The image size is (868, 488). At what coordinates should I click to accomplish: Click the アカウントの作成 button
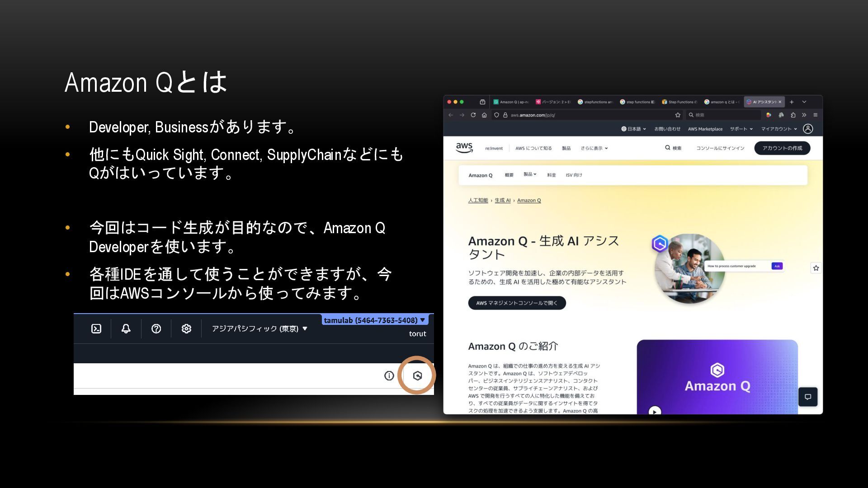click(782, 148)
